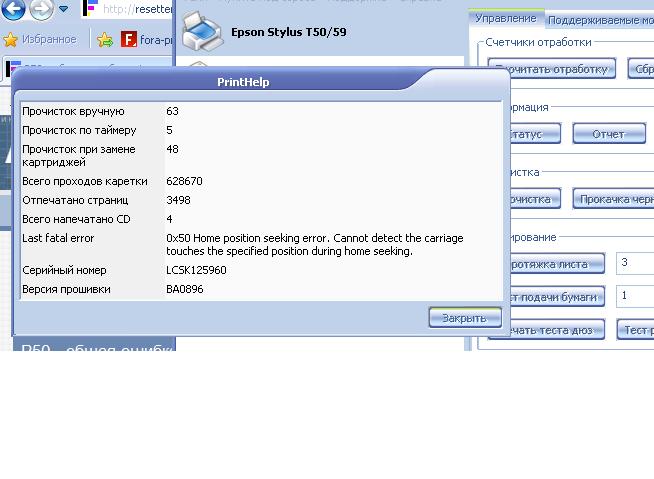
Task: Click the Всего напечатано CD row label
Action: (x=76, y=219)
